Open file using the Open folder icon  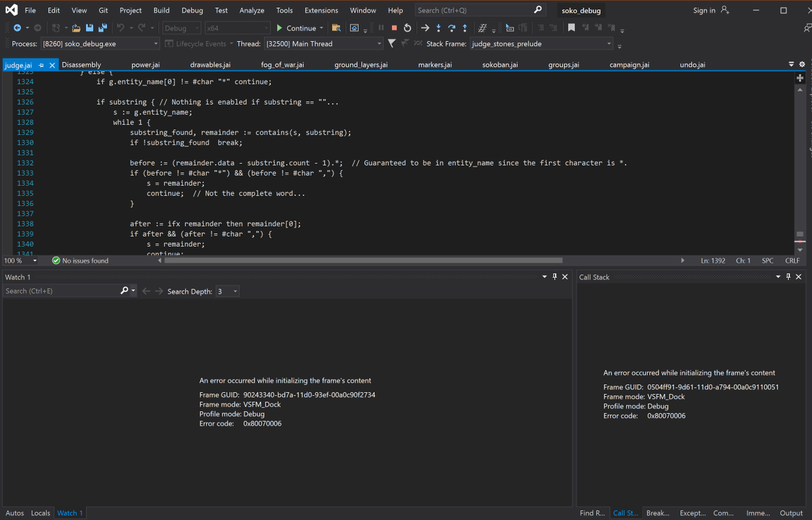(x=76, y=28)
